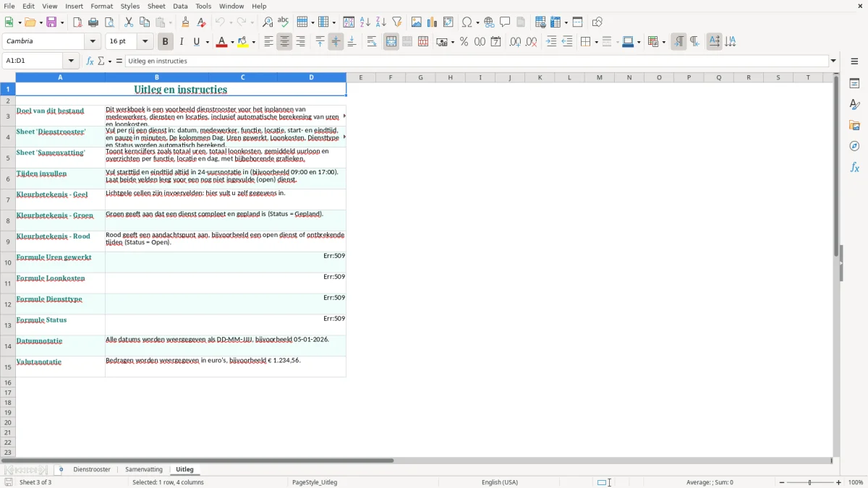The height and width of the screenshot is (488, 868).
Task: Click Split Window icon
Action: coord(577,22)
